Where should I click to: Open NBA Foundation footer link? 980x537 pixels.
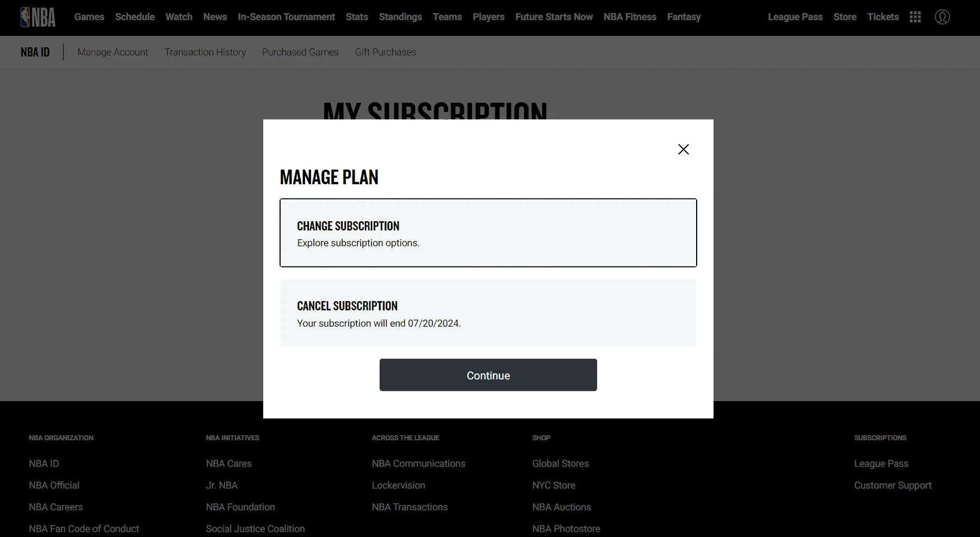(x=240, y=507)
